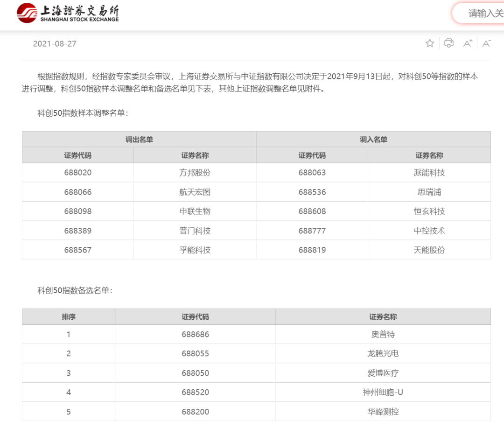Viewport: 504px width, 428px height.
Task: Select 申联生物 name cell
Action: tap(195, 211)
